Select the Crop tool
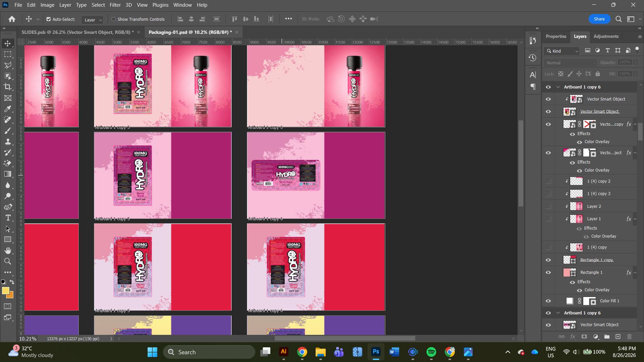This screenshot has height=362, width=644. pos(7,87)
